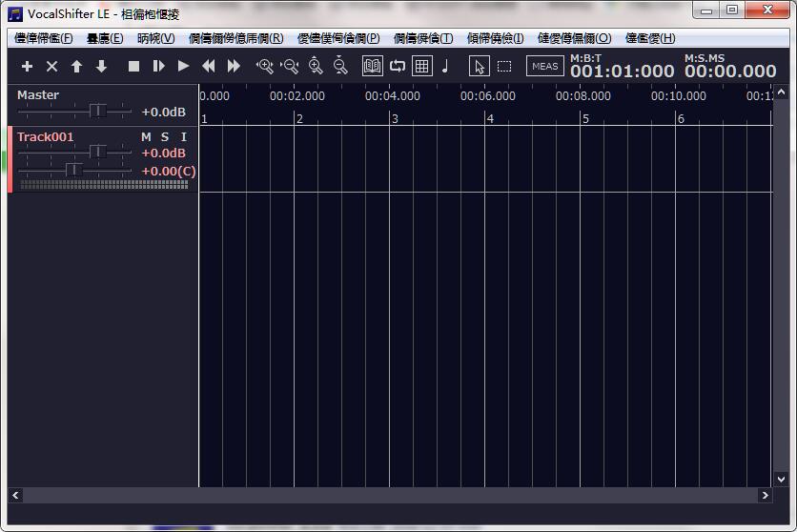The width and height of the screenshot is (797, 532).
Task: Open the first menu ending in (F)
Action: pos(43,38)
